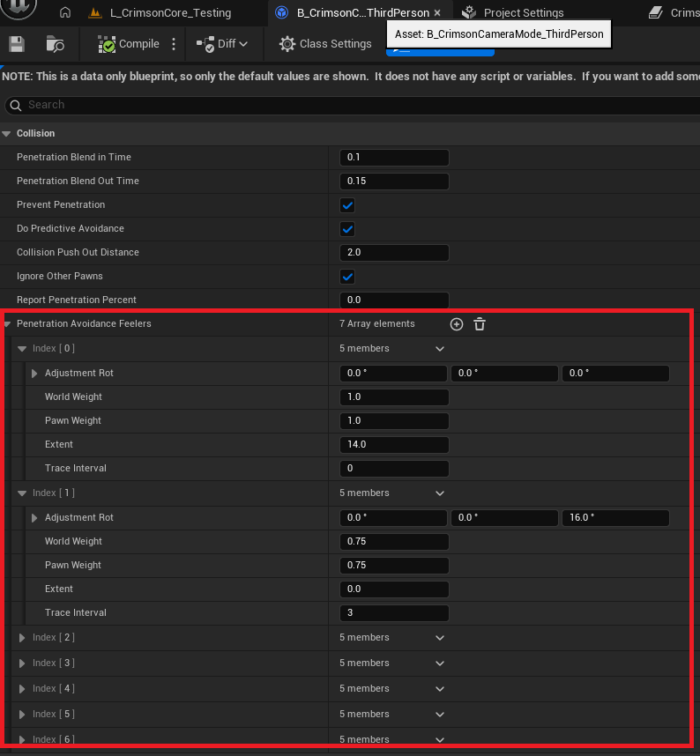Edit Collision Push Out Distance value

[394, 252]
